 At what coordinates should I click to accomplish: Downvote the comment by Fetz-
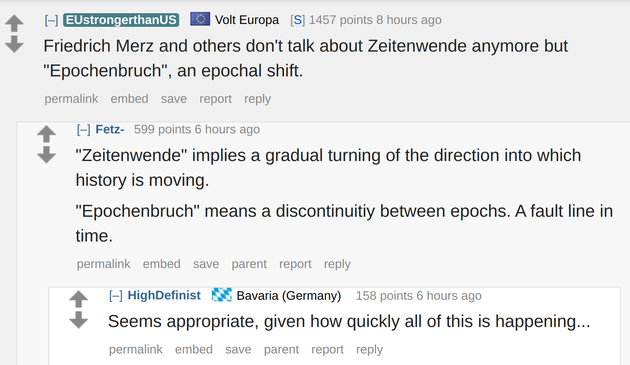point(46,155)
